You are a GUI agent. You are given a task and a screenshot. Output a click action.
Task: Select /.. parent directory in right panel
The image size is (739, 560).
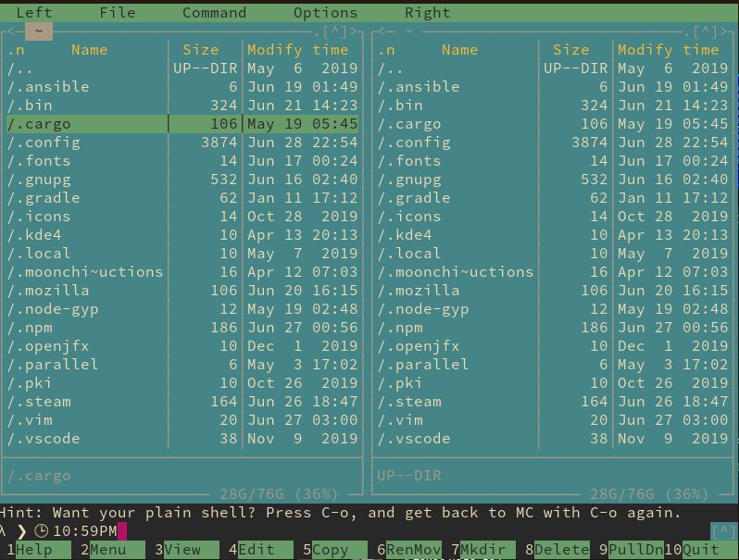tap(553, 68)
